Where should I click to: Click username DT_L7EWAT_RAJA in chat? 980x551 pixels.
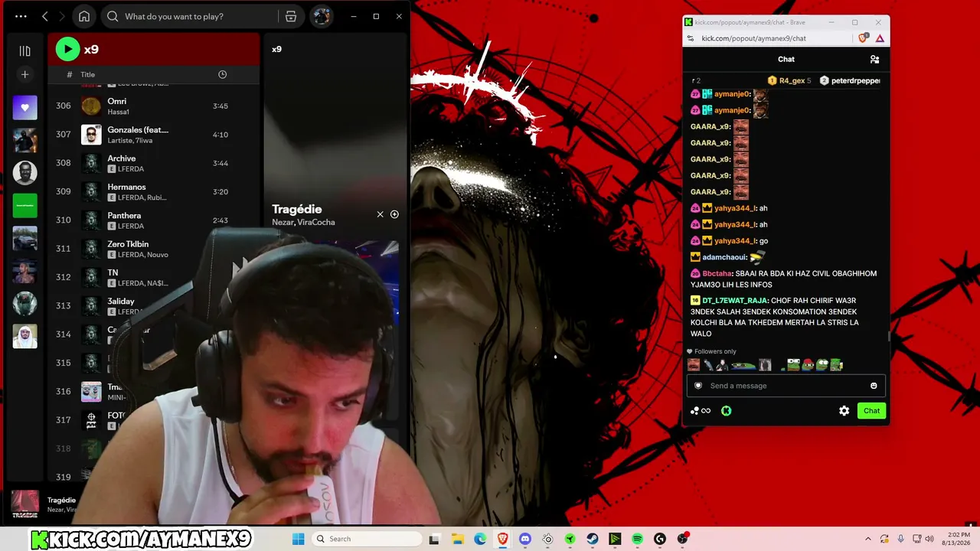(736, 301)
